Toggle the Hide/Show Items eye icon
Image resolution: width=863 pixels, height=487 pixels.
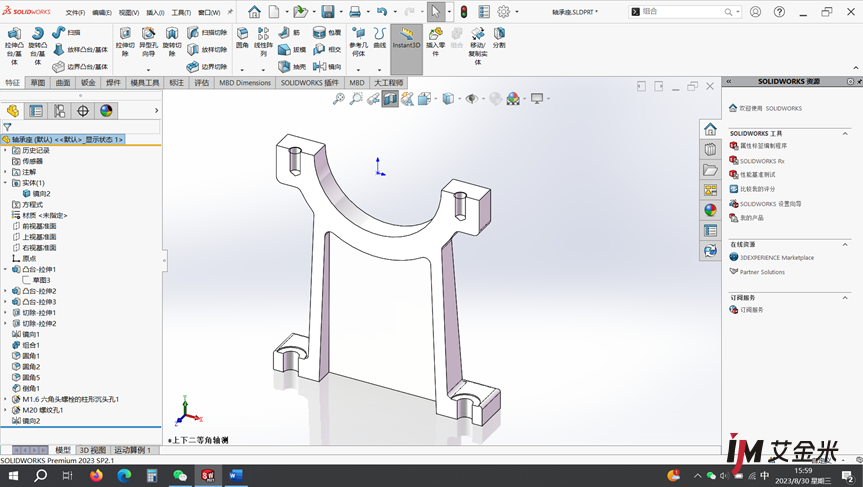(x=472, y=99)
